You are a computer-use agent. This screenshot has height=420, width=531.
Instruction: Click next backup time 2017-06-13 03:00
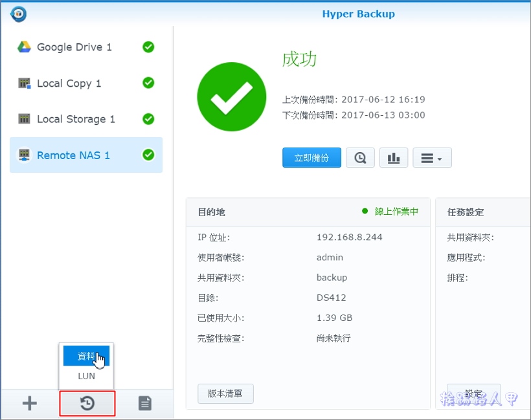click(383, 115)
